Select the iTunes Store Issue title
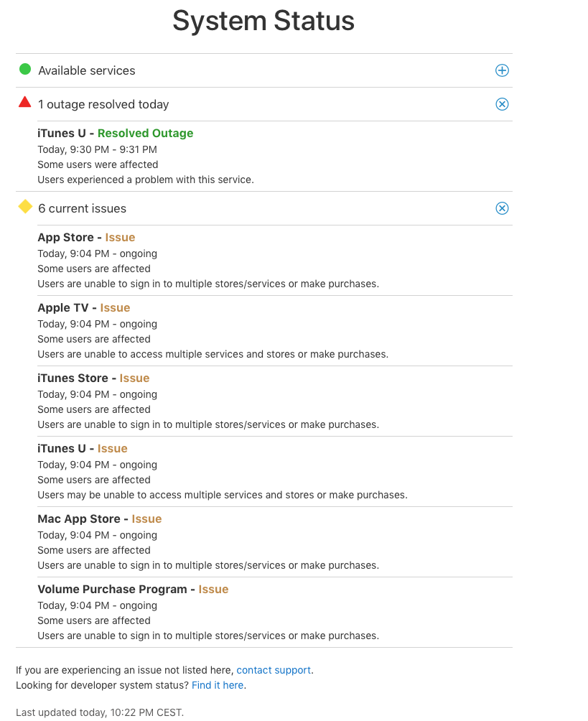The width and height of the screenshot is (588, 721). coord(93,378)
